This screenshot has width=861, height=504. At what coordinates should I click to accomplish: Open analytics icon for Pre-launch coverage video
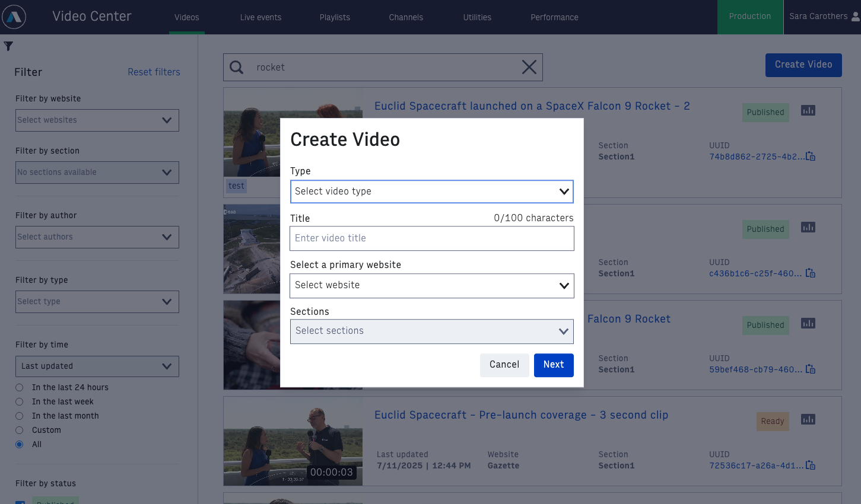(808, 419)
